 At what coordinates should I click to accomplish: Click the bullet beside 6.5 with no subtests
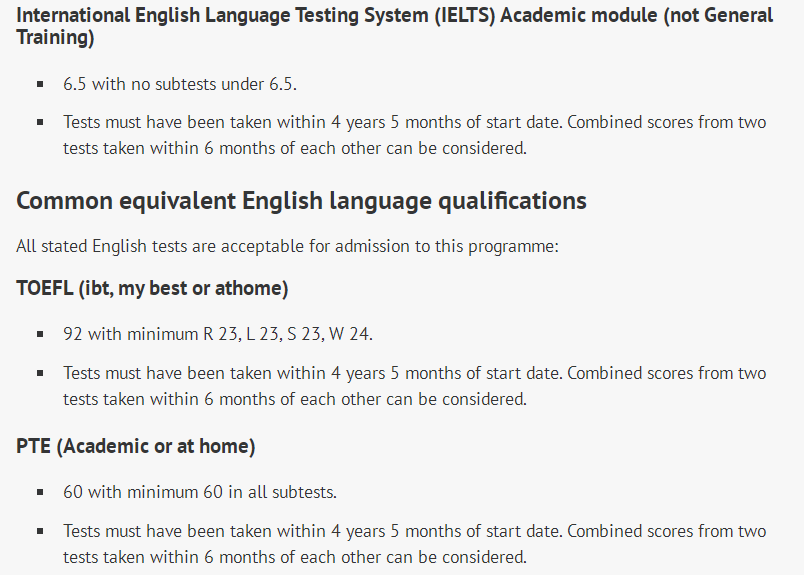pyautogui.click(x=41, y=84)
